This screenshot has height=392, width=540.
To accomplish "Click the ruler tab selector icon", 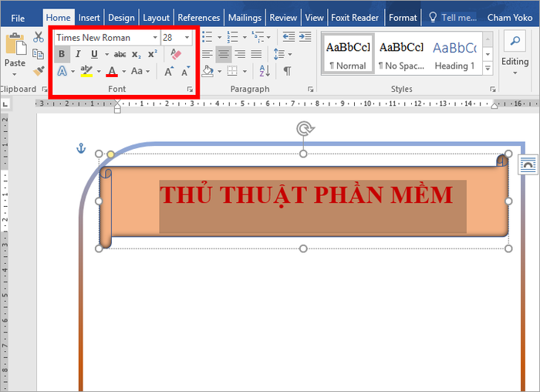I will point(5,103).
